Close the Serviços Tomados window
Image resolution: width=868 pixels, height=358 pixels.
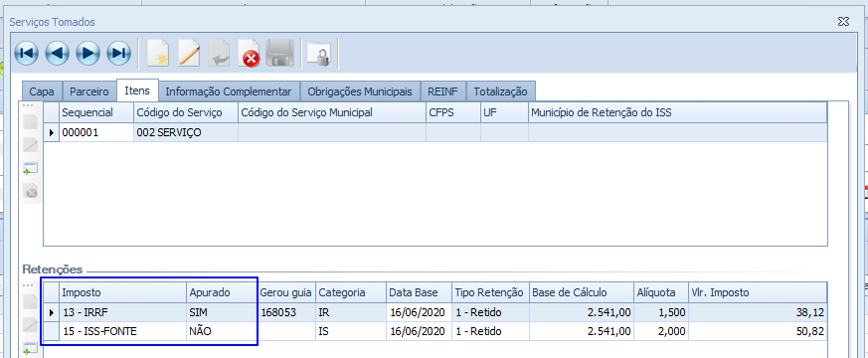pos(844,22)
